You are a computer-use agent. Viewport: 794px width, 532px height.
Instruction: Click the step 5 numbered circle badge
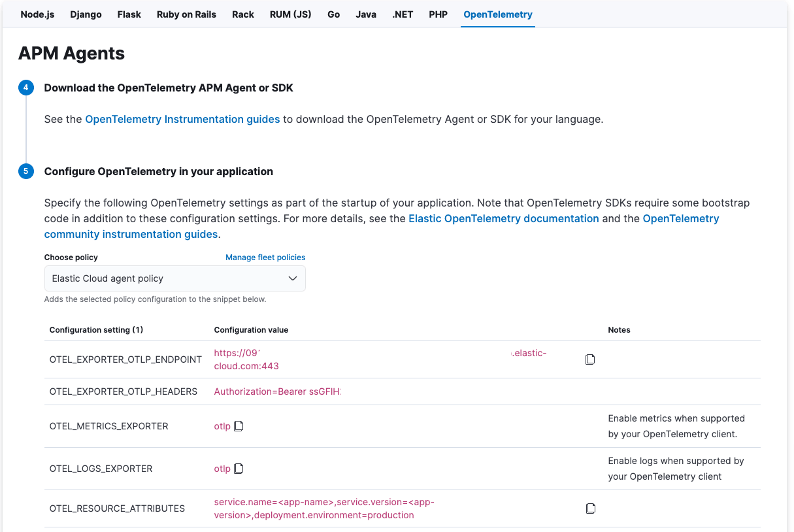click(25, 171)
